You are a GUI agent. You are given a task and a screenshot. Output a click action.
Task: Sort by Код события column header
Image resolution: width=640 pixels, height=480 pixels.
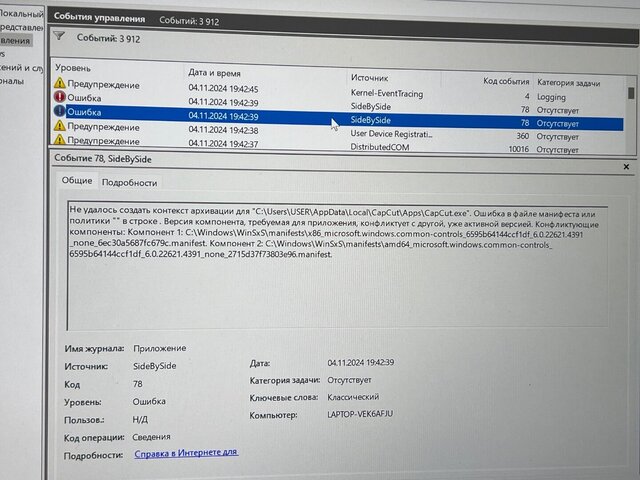coord(506,81)
